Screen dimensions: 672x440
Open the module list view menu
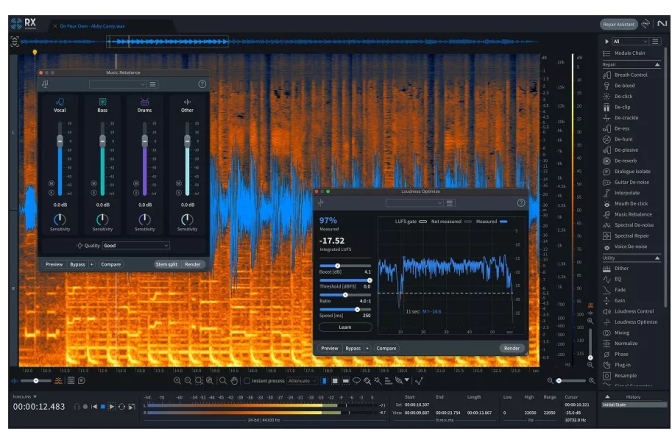point(655,42)
